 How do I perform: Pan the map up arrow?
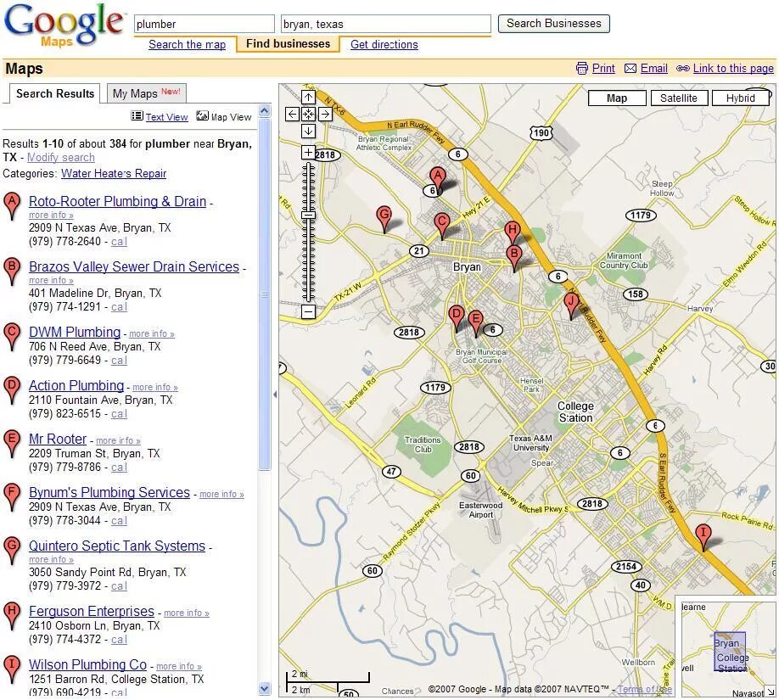[x=309, y=98]
